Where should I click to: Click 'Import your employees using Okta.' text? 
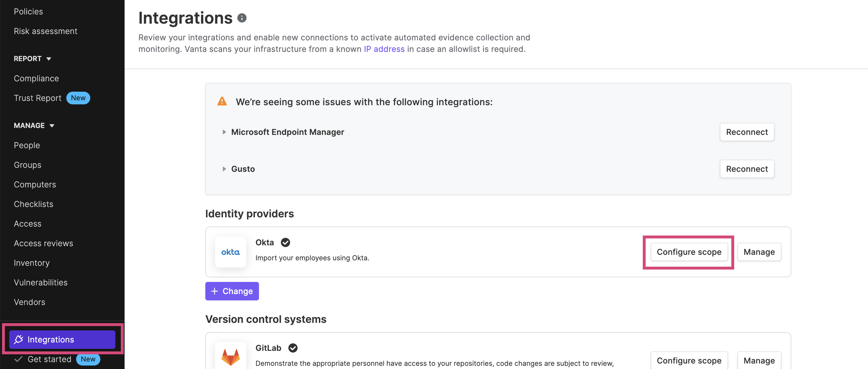click(312, 258)
